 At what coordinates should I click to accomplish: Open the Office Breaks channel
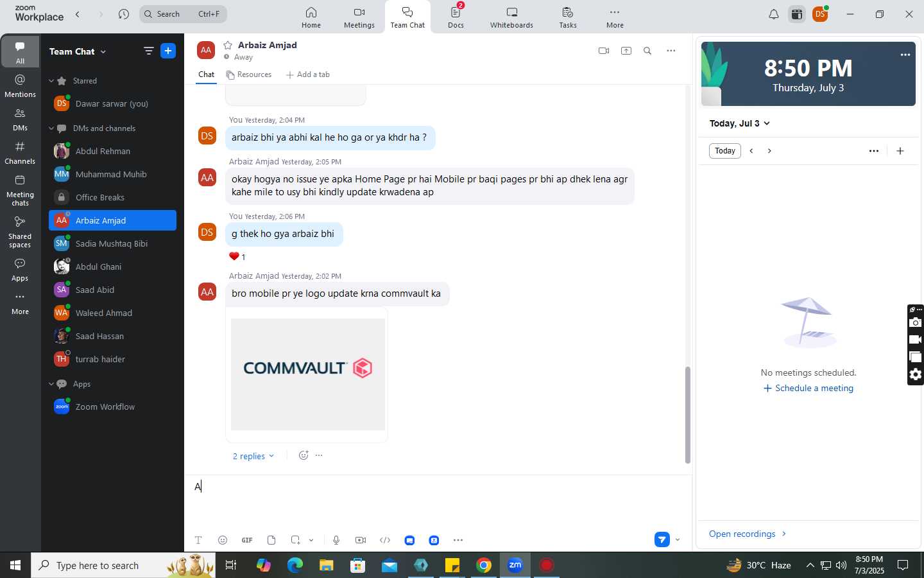112,197
